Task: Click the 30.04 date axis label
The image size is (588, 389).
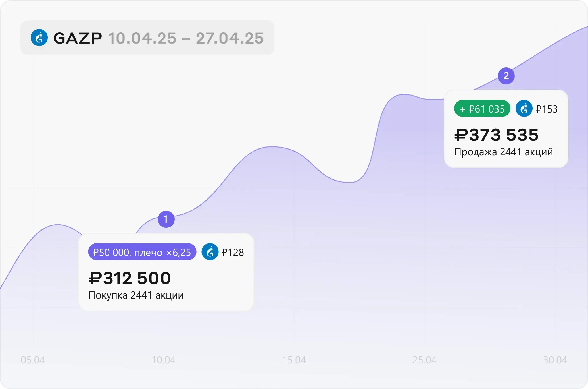Action: click(x=555, y=360)
